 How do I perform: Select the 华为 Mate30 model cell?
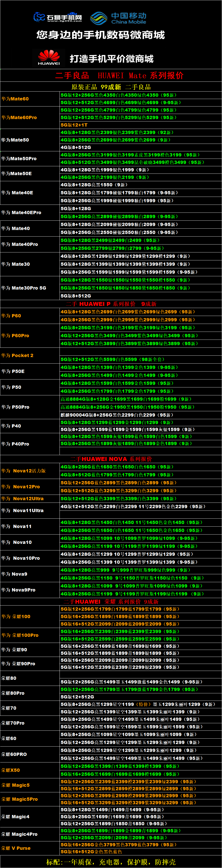[30, 264]
